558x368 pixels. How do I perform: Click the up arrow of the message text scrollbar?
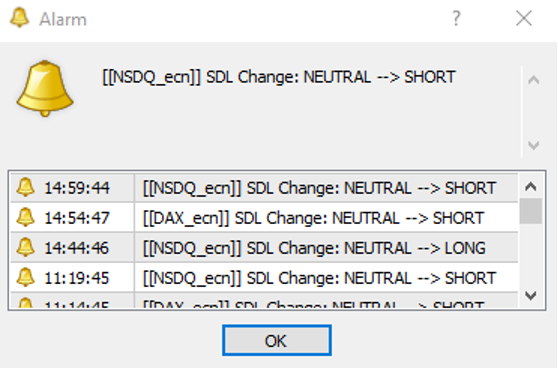click(533, 80)
